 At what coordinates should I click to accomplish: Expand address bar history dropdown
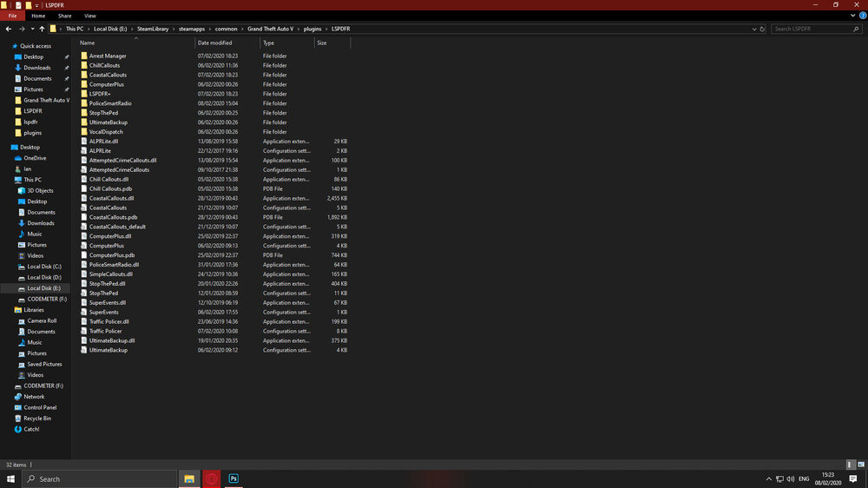pos(754,29)
